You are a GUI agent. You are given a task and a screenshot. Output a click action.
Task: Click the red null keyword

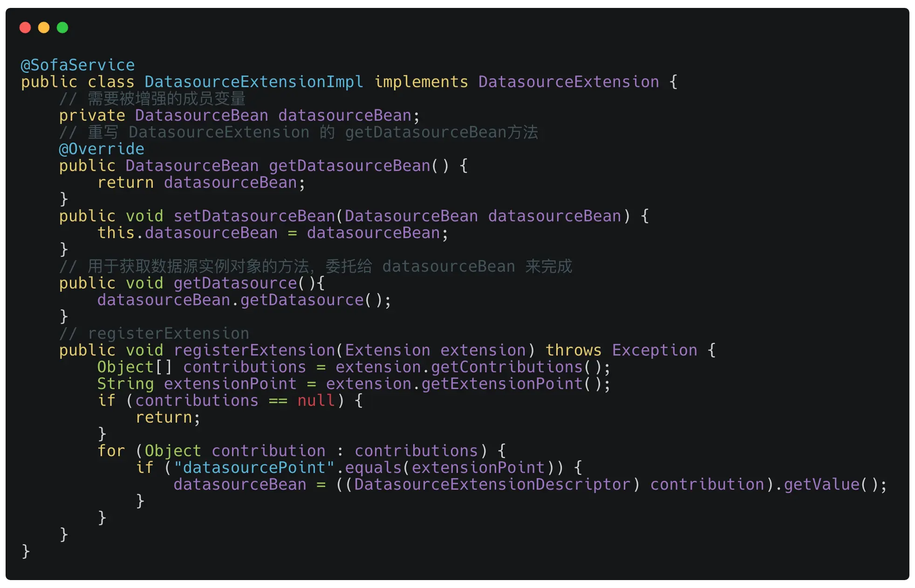(316, 401)
